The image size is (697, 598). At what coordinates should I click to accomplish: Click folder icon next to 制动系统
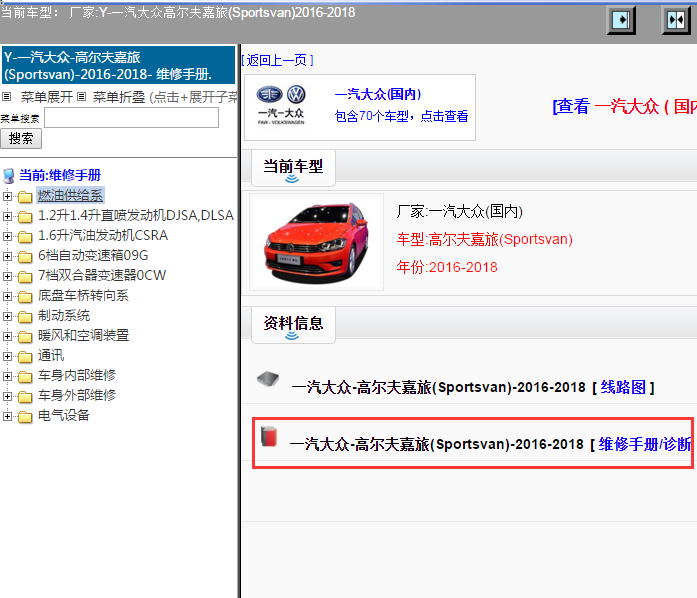25,316
